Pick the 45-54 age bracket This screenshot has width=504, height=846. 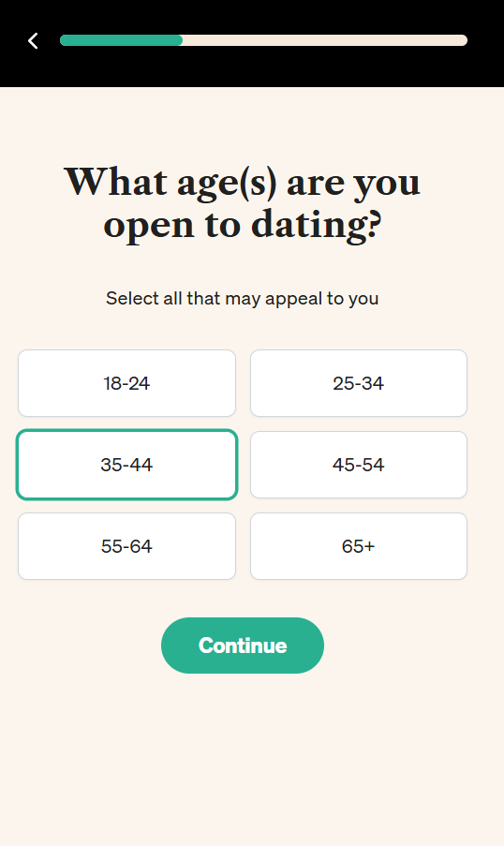(358, 465)
